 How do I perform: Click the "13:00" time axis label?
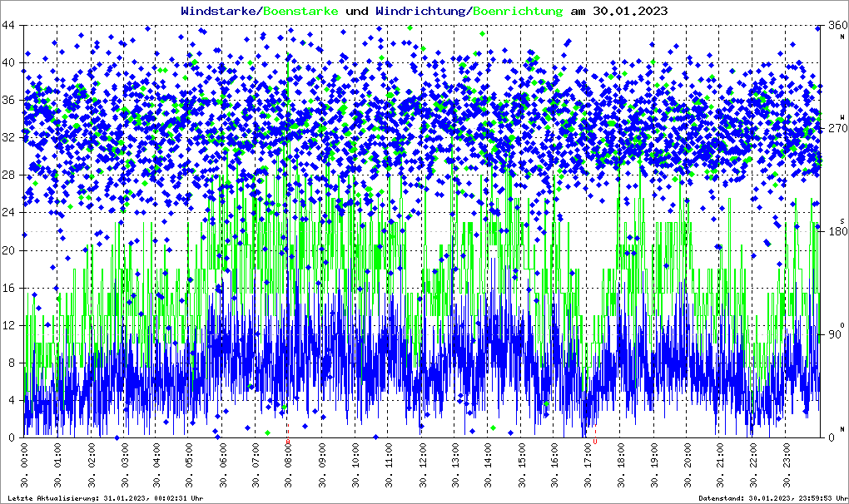(x=455, y=455)
